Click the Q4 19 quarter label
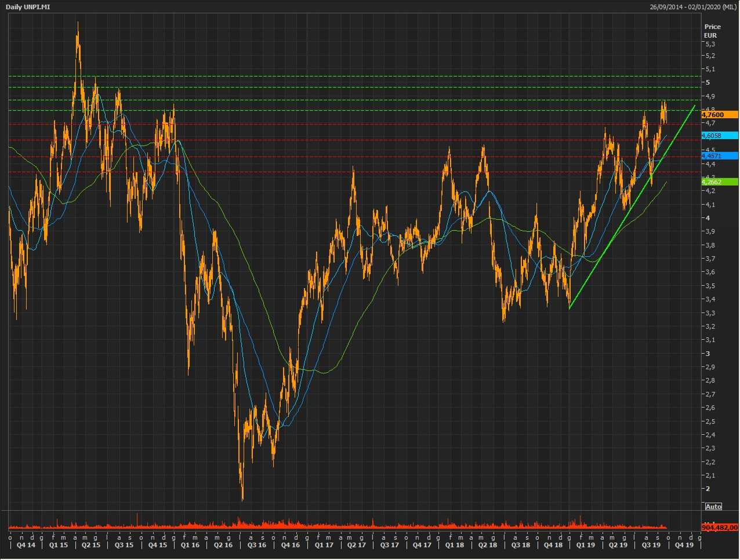Screen dimensions: 740x560 point(684,545)
